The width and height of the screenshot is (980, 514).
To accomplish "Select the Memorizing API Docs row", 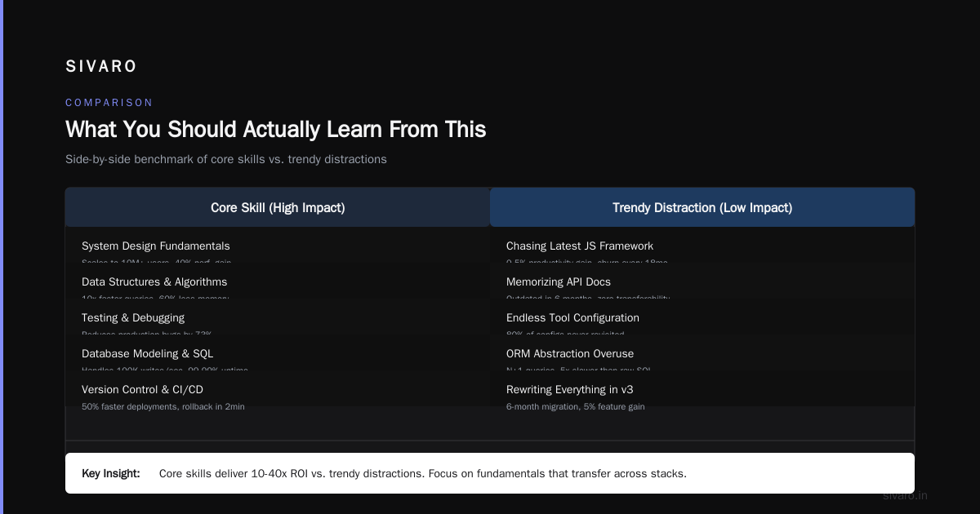I will [x=702, y=281].
